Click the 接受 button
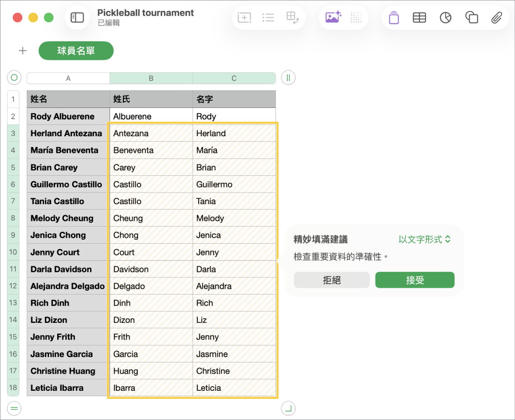Viewport: 515px width, 420px height. (415, 280)
